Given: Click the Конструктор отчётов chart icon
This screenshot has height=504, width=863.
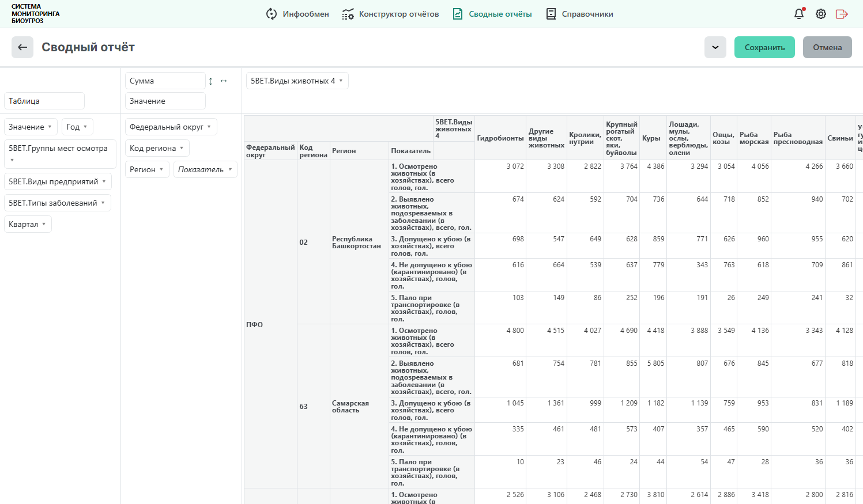Looking at the screenshot, I should click(x=348, y=14).
